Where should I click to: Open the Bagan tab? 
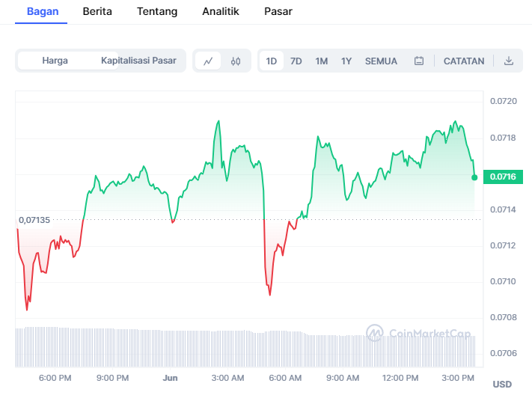pos(42,11)
